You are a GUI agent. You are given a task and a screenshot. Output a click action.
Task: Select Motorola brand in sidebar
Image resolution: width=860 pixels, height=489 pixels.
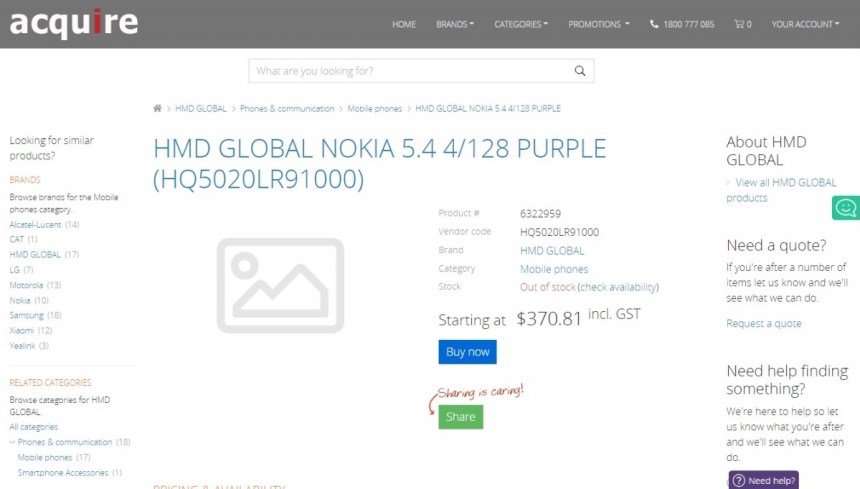[x=26, y=285]
